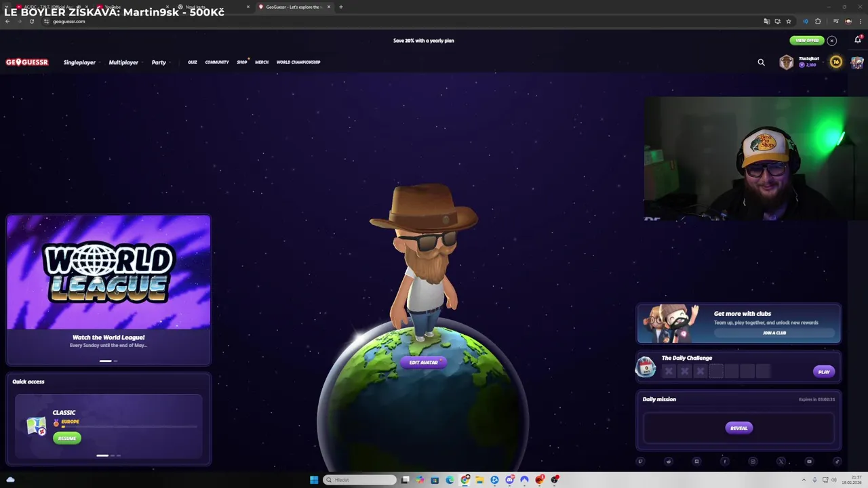Open GeoGuessr's TikTok social link

tap(837, 462)
